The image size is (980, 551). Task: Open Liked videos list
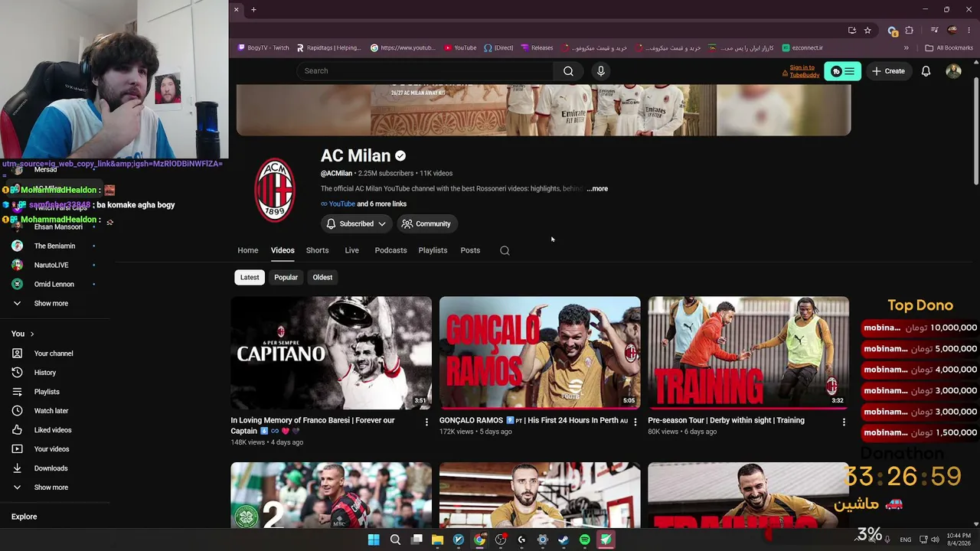[53, 430]
